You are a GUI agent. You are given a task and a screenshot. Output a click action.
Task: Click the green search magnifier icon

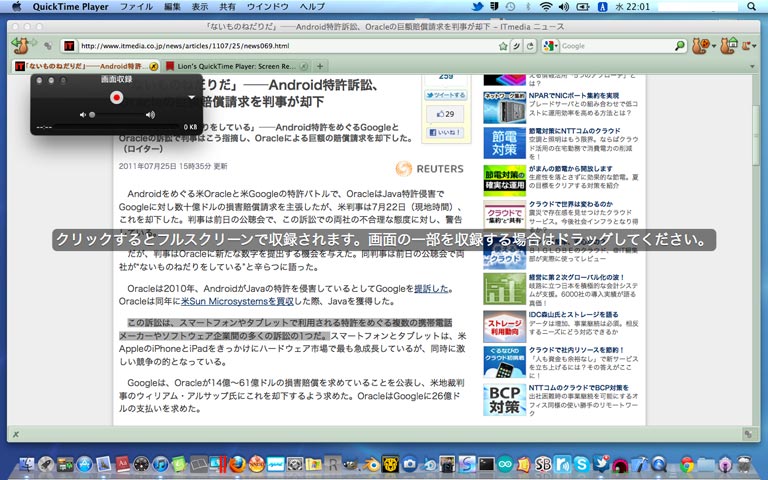(x=680, y=46)
